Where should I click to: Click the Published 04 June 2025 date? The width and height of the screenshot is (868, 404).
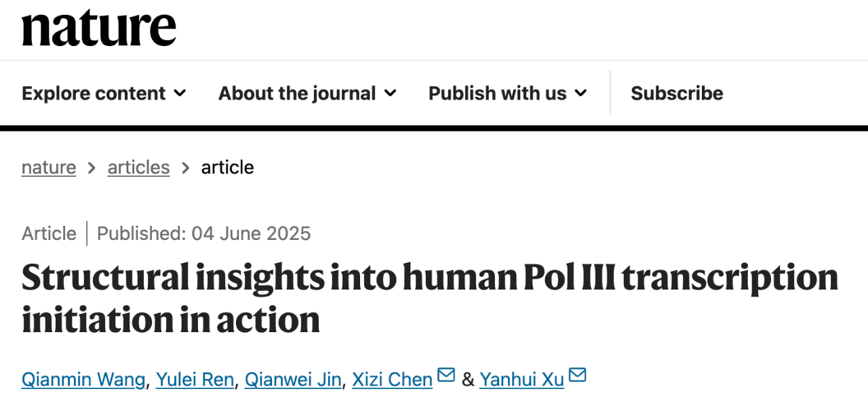tap(203, 234)
